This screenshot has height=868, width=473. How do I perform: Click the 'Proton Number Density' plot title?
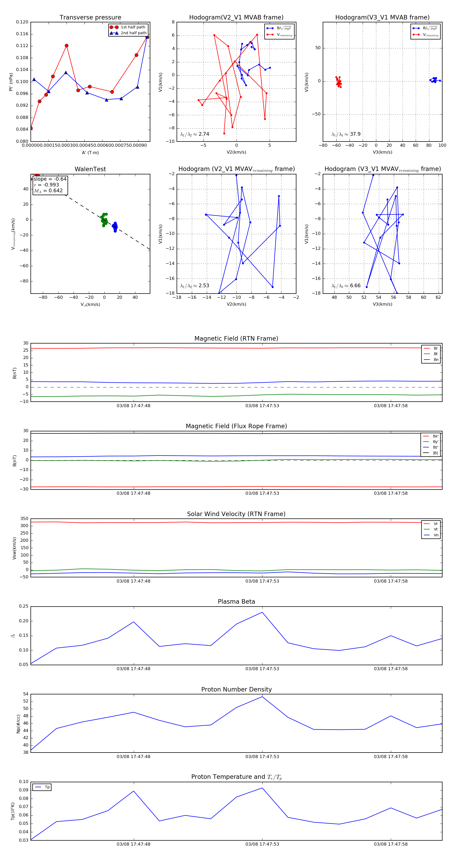[236, 689]
